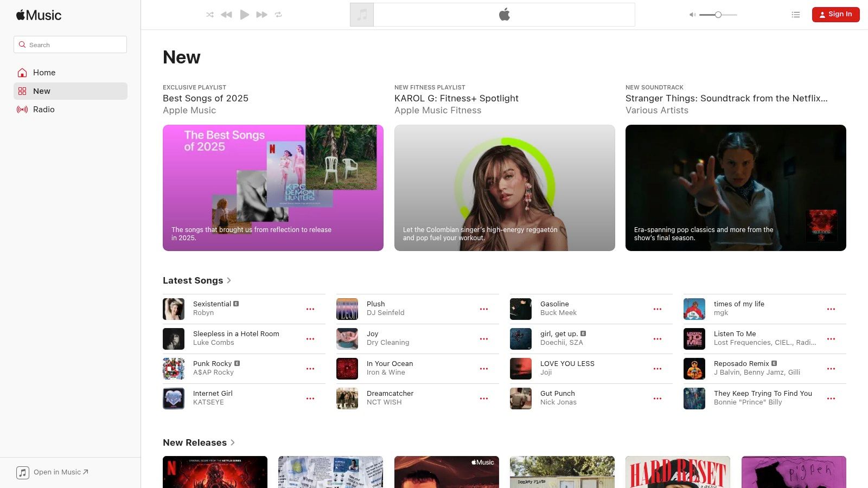Open more options for Sexistential by Robyn
This screenshot has width=868, height=488.
point(310,309)
